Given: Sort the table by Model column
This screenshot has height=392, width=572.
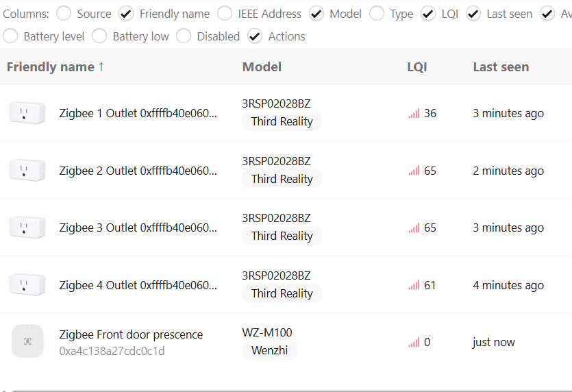Looking at the screenshot, I should pos(262,66).
